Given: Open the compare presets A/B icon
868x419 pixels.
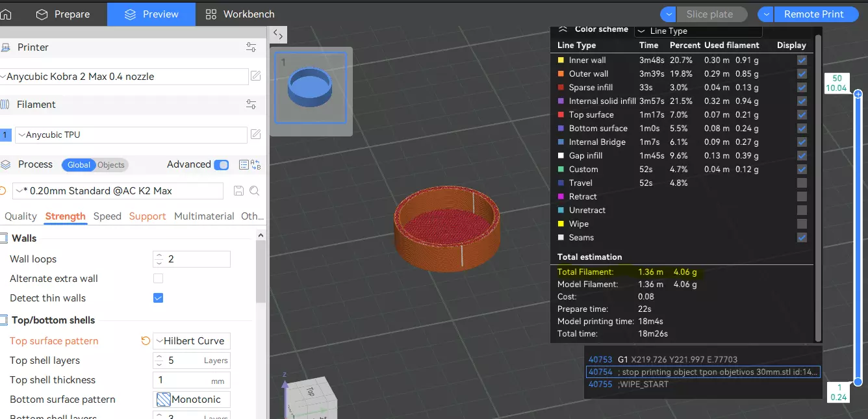Looking at the screenshot, I should (x=256, y=165).
